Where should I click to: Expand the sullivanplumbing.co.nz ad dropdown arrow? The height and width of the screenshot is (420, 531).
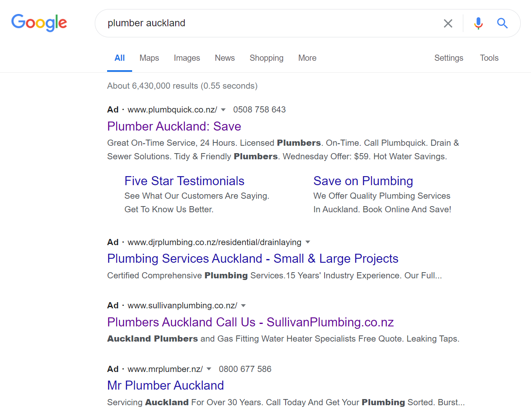point(243,305)
